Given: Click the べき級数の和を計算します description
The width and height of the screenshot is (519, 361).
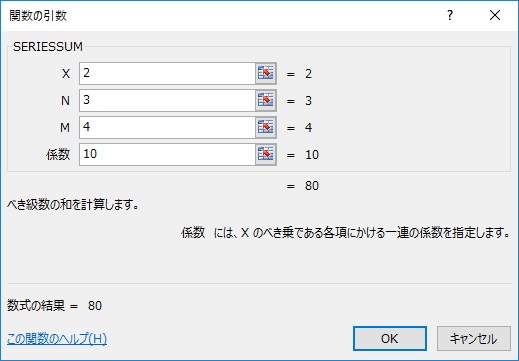Looking at the screenshot, I should pos(73,205).
